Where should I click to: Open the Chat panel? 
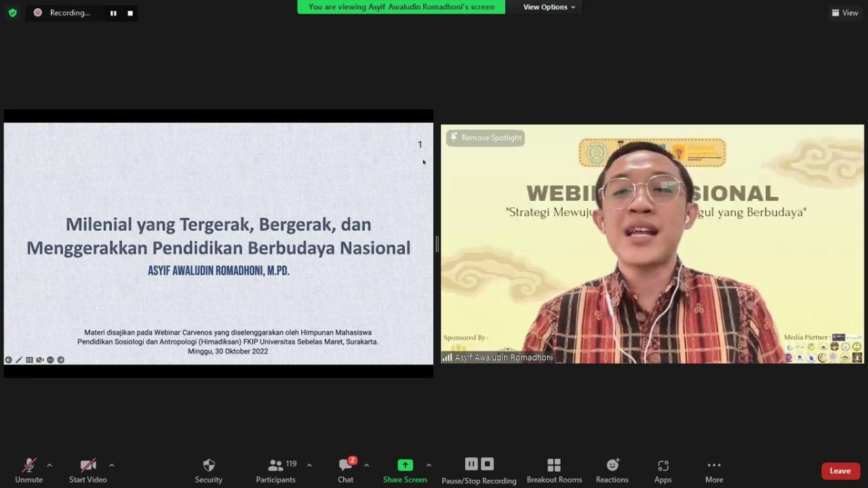coord(346,470)
